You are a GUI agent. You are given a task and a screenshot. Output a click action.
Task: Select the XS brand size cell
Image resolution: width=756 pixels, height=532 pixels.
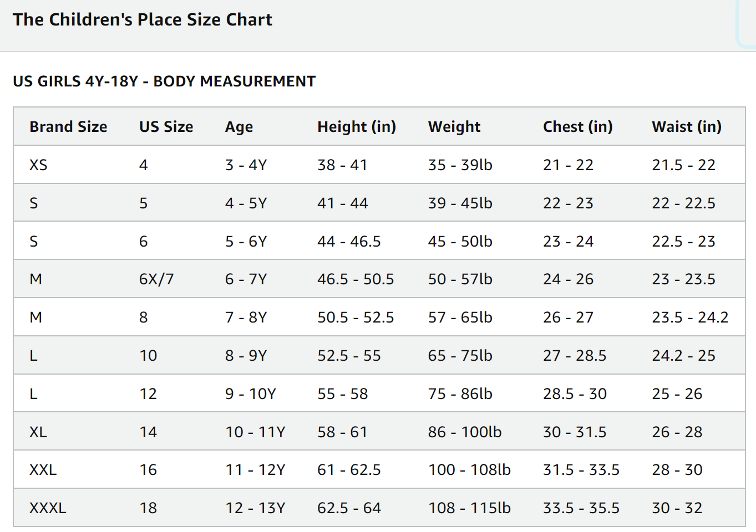coord(38,165)
